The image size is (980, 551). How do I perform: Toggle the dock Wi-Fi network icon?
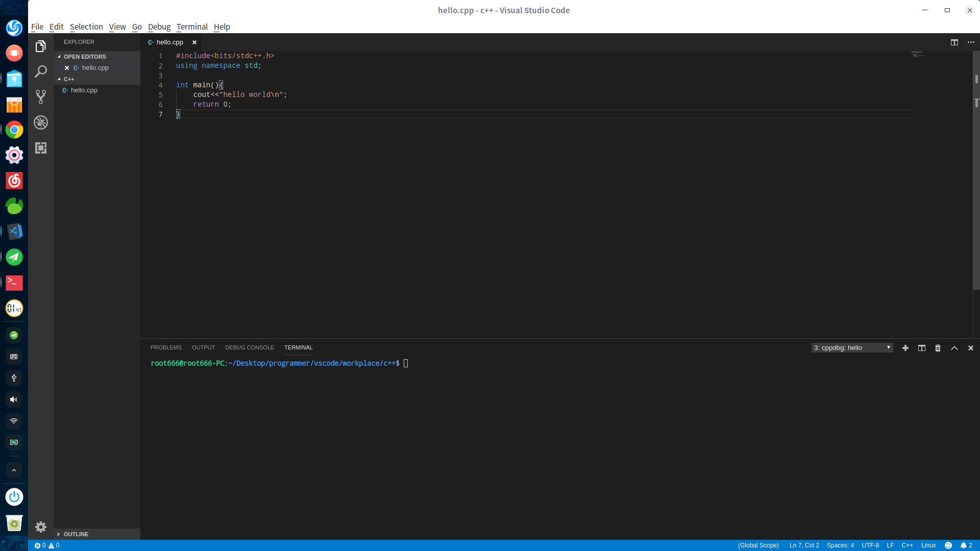point(14,421)
